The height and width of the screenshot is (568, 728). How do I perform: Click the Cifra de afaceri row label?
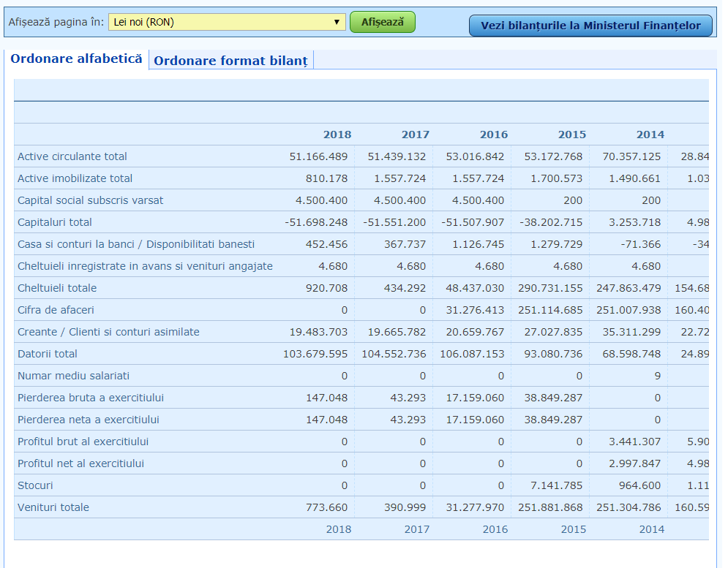tap(56, 310)
